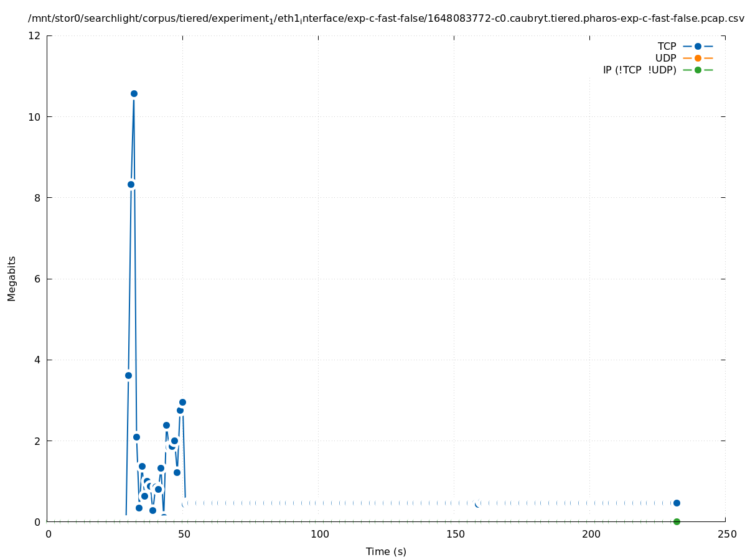The width and height of the screenshot is (745, 560).
Task: Click the IP (!TCP !UDP) legend label
Action: tap(639, 70)
